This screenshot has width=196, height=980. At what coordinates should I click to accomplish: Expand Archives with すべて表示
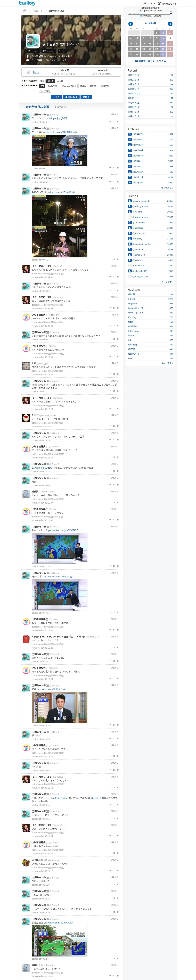[167, 188]
